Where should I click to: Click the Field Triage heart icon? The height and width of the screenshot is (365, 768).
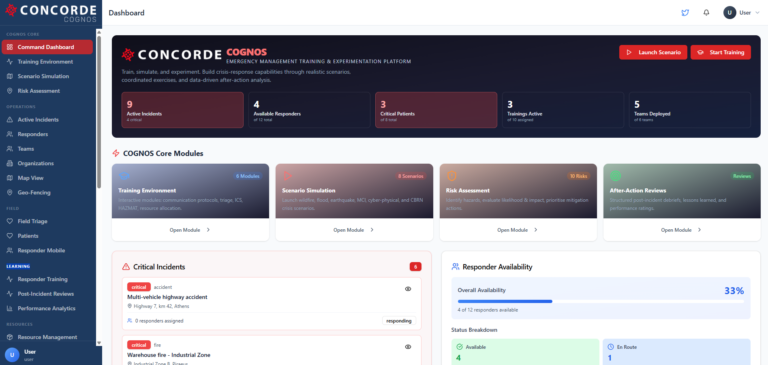click(9, 221)
